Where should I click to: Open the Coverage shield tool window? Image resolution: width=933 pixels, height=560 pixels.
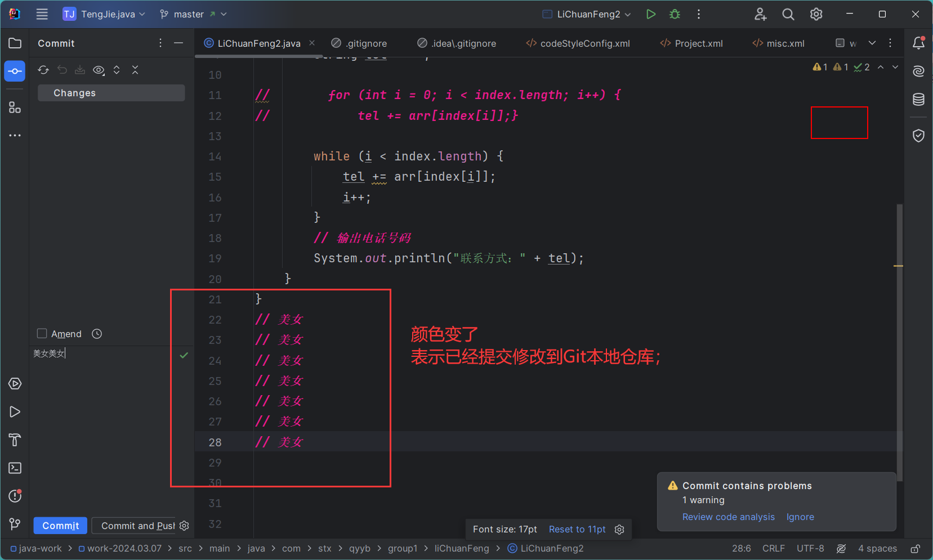(x=918, y=136)
